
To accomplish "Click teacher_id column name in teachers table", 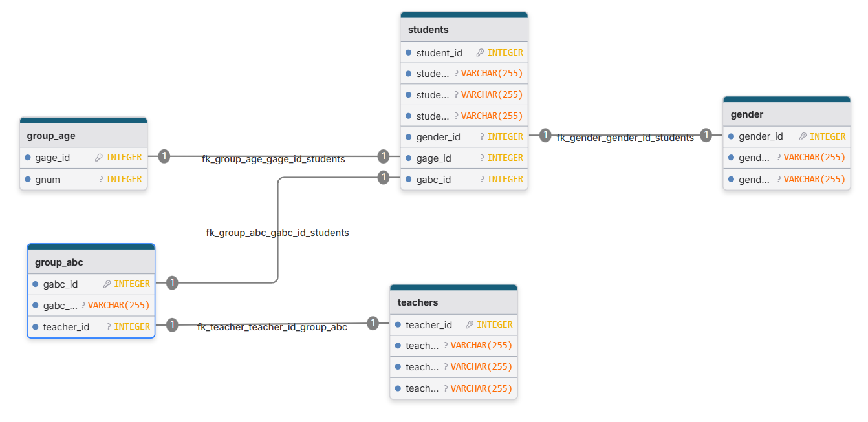I will [429, 325].
